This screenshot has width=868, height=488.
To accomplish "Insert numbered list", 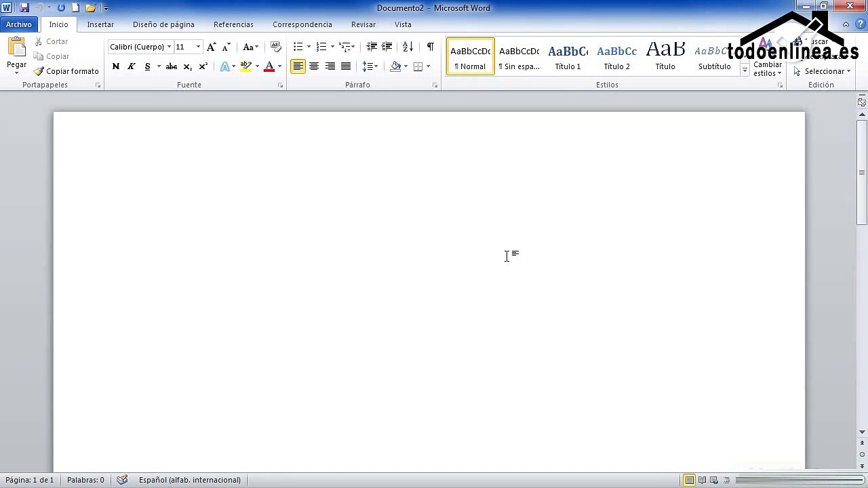I will point(321,47).
